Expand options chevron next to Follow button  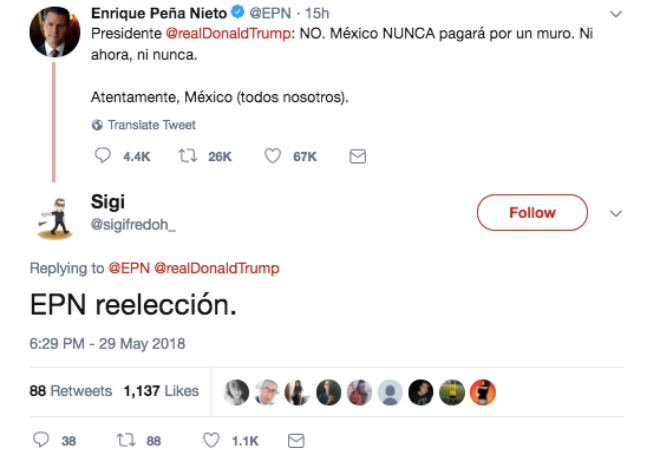pos(616,213)
